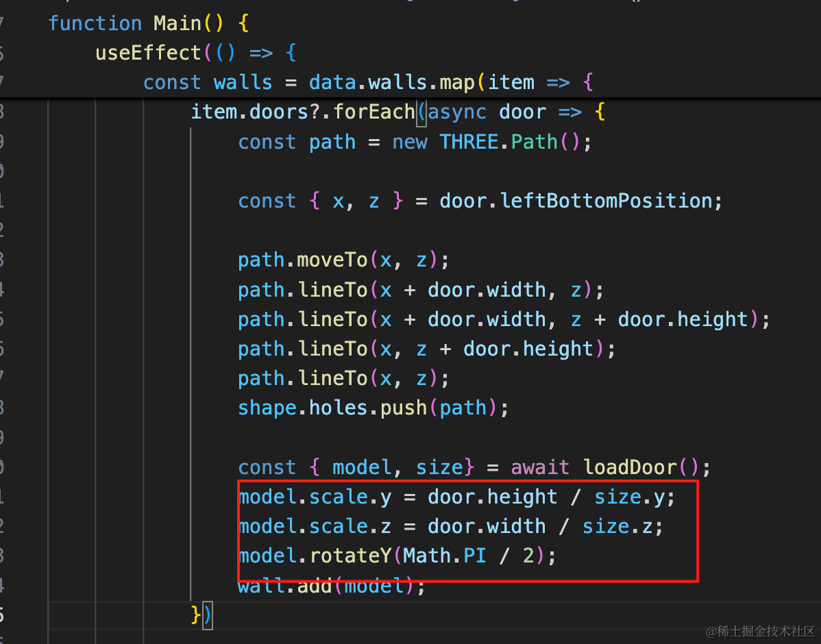The height and width of the screenshot is (644, 821).
Task: Click the 'new THREE.Path()' line
Action: 415,142
